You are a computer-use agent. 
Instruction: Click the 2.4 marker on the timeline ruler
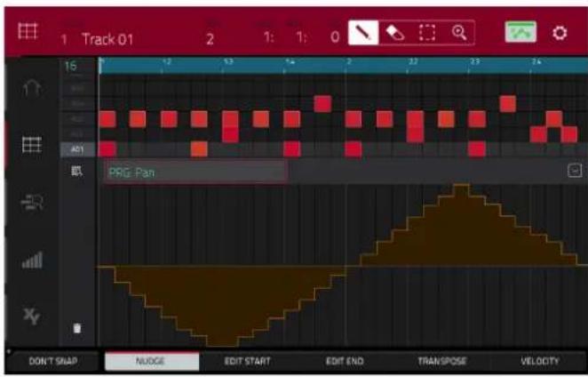[536, 62]
